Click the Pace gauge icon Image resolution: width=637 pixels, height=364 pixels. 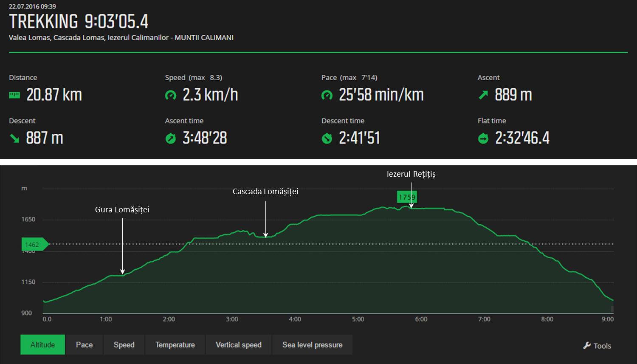pos(327,95)
